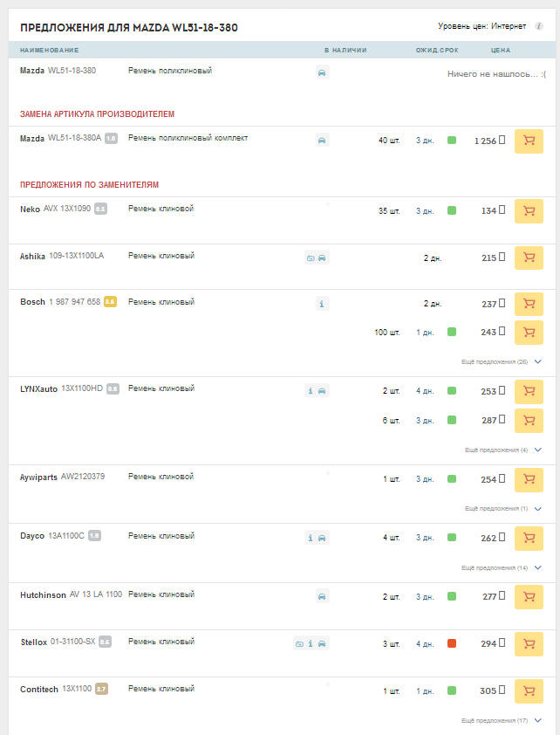The image size is (560, 735).
Task: Add Ashika 109-13X1100LA belt to cart
Action: coord(529,258)
